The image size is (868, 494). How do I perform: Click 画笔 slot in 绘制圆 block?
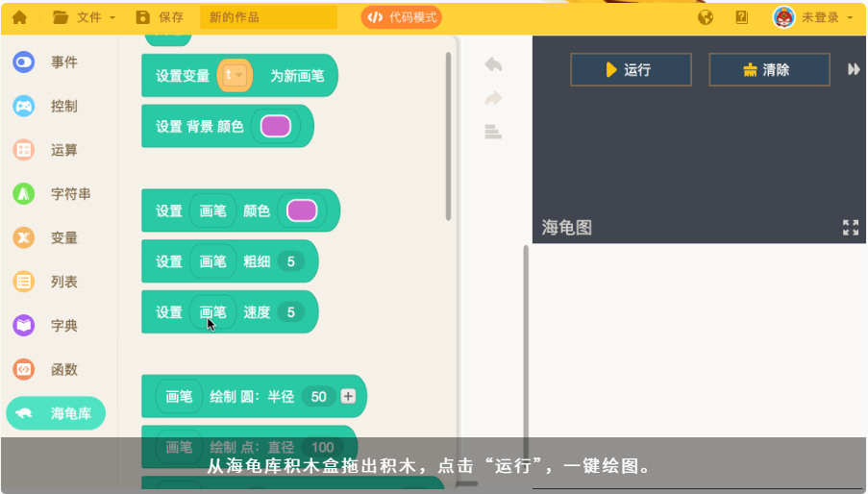point(179,397)
